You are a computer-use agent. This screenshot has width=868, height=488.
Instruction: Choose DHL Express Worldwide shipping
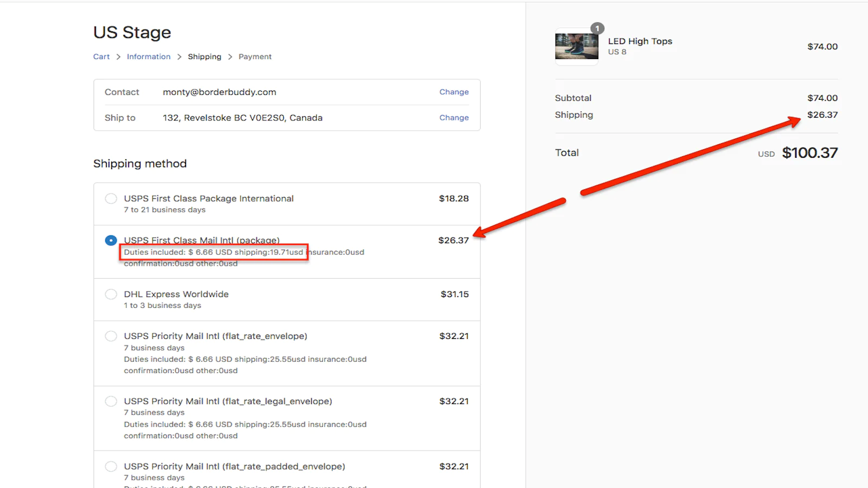point(111,294)
